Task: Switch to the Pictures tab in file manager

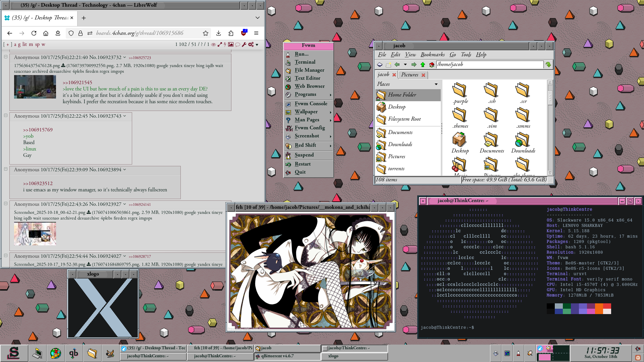Action: point(410,75)
